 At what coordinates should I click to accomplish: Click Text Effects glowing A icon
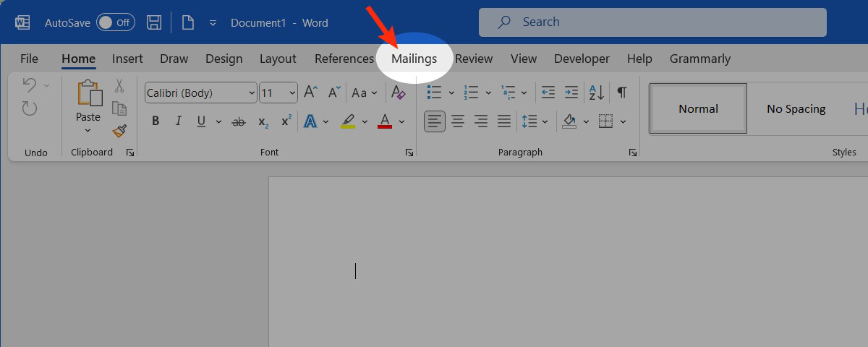[x=311, y=121]
